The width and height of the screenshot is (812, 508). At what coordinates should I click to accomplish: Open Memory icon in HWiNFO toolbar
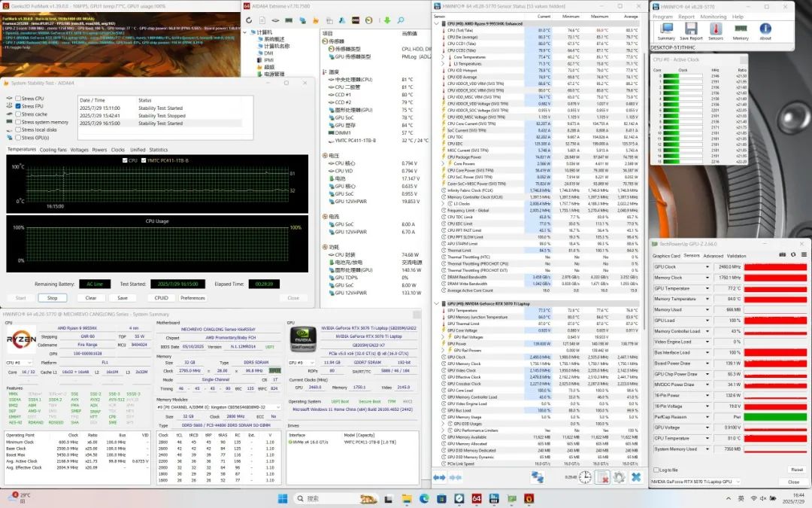741,29
